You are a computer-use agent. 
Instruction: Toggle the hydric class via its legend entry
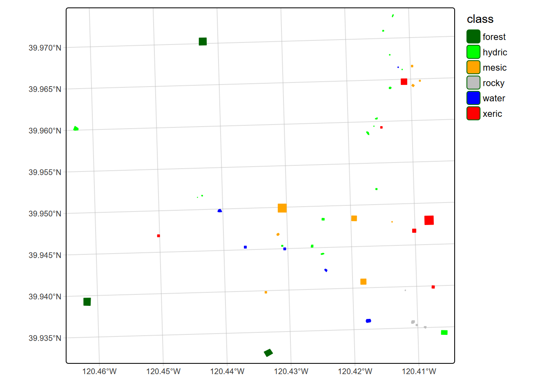point(473,52)
